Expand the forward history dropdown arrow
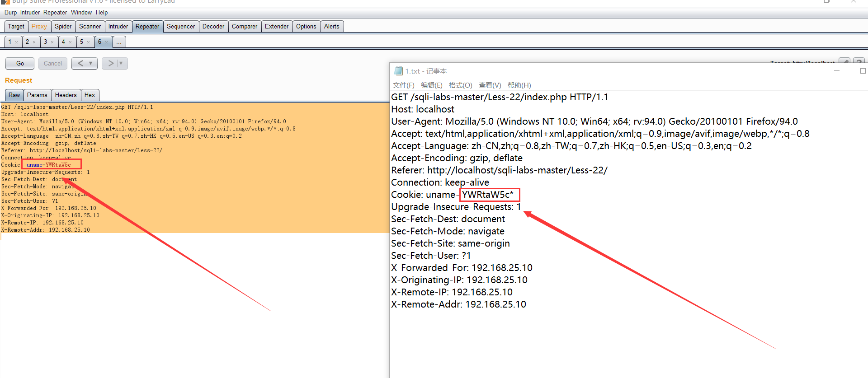868x378 pixels. coord(121,63)
